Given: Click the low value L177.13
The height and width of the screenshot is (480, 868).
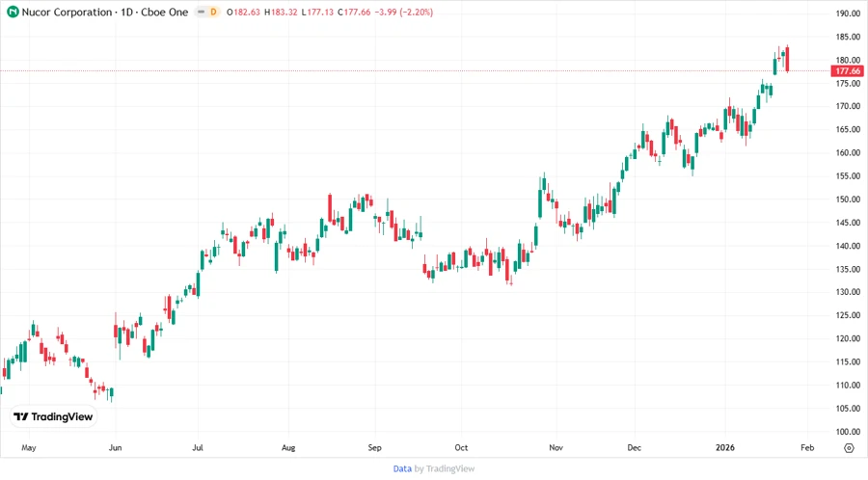Looking at the screenshot, I should [x=317, y=13].
